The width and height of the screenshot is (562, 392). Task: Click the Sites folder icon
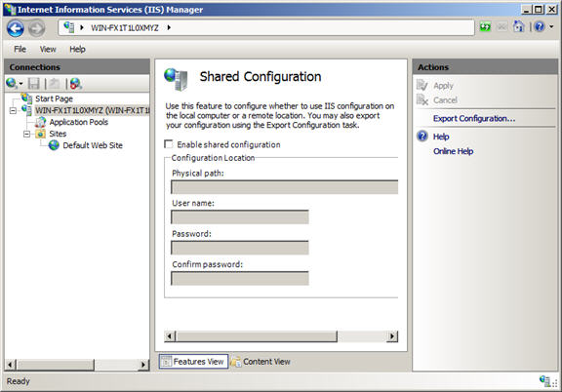point(41,134)
